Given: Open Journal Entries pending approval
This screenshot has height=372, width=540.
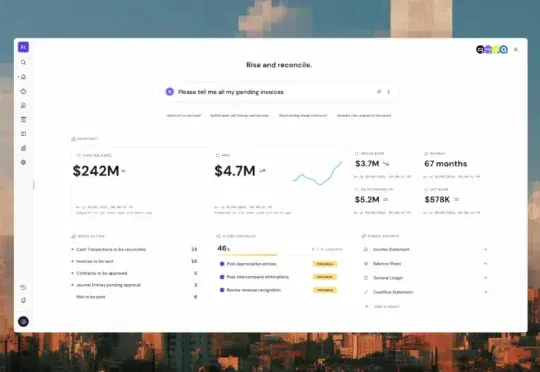Looking at the screenshot, I should point(134,285).
